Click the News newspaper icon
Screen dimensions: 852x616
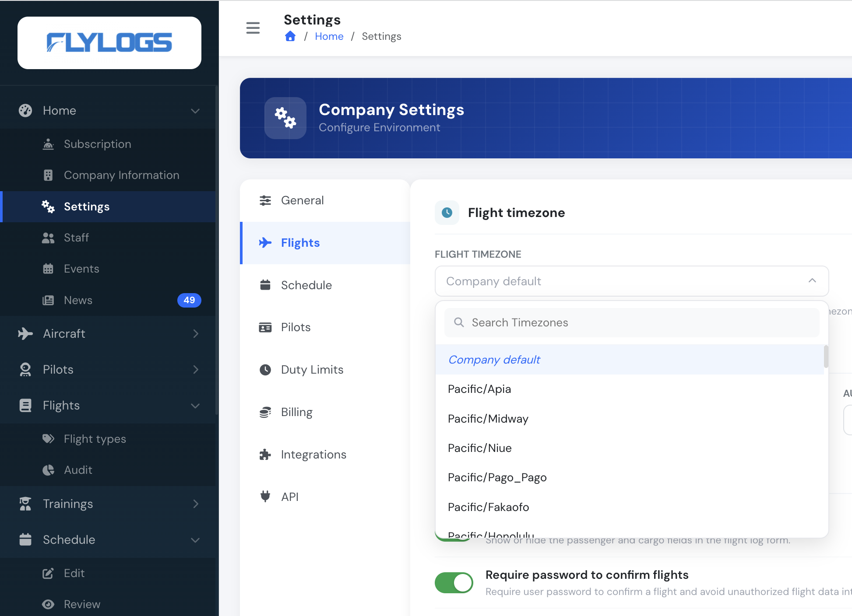[48, 300]
